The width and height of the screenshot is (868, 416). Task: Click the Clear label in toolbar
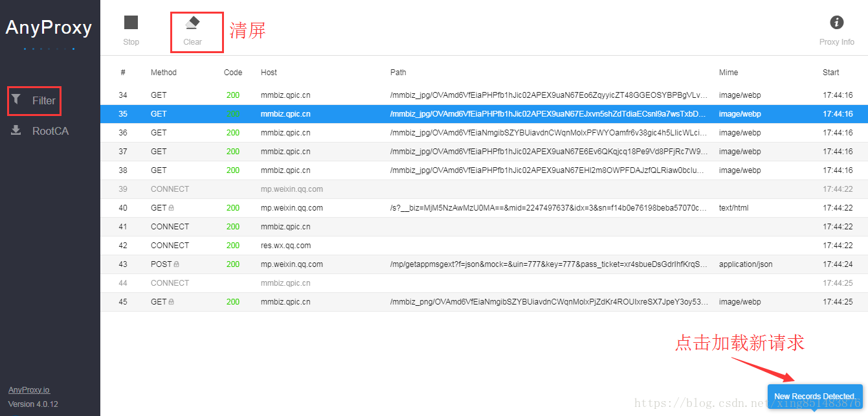[193, 42]
